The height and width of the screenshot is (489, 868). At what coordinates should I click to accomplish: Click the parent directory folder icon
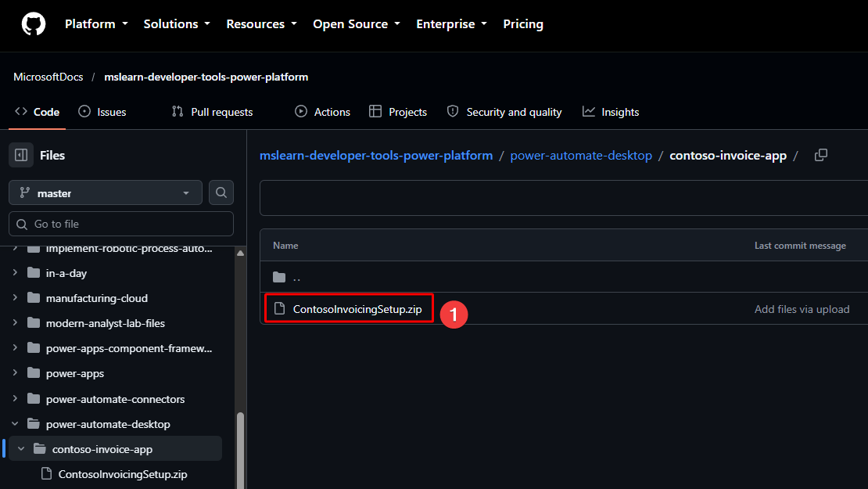pyautogui.click(x=279, y=277)
